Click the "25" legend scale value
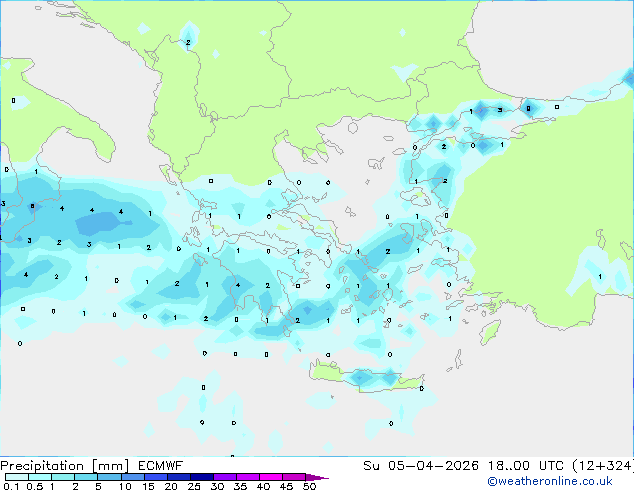634x490 pixels. [194, 486]
